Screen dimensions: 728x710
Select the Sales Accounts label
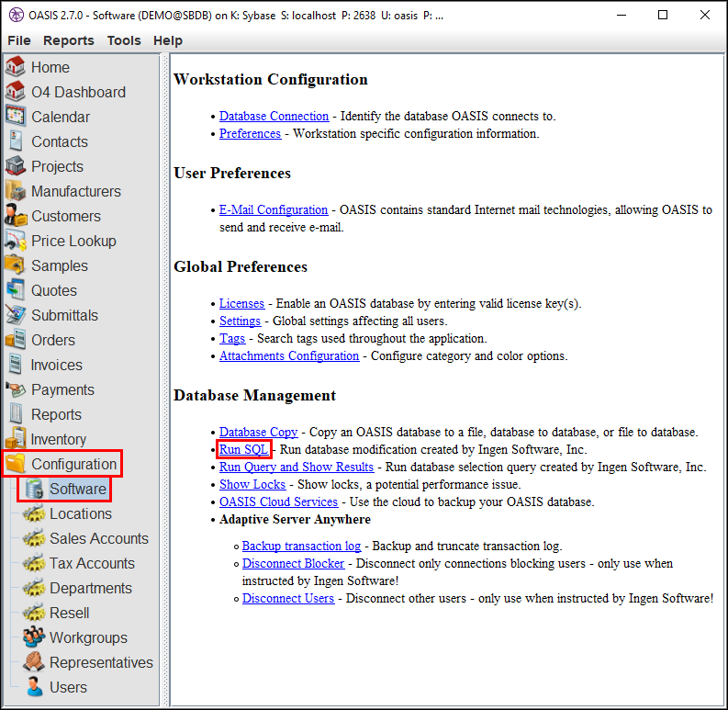[x=99, y=538]
